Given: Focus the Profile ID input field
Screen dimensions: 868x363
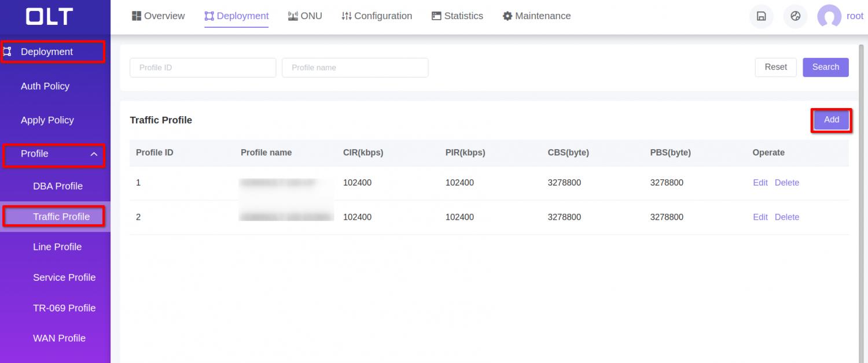Looking at the screenshot, I should pos(203,68).
